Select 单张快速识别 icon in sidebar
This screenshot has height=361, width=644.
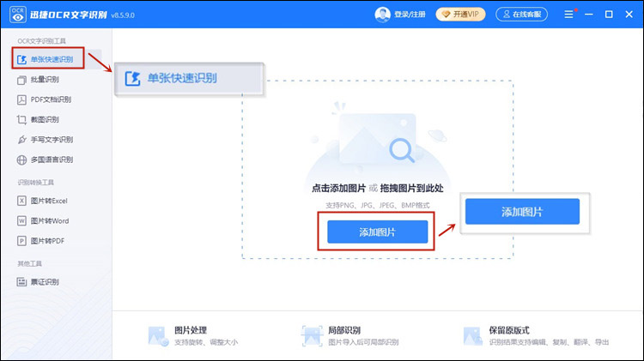(x=21, y=59)
